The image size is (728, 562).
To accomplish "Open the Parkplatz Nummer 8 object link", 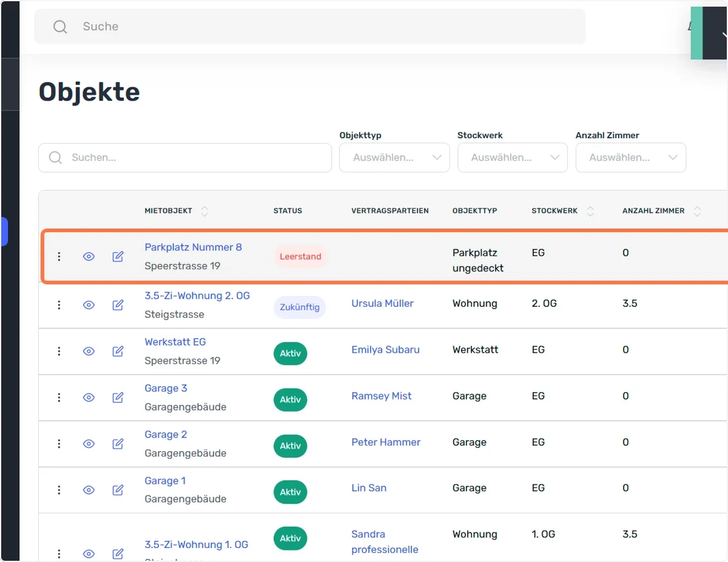I will point(193,247).
